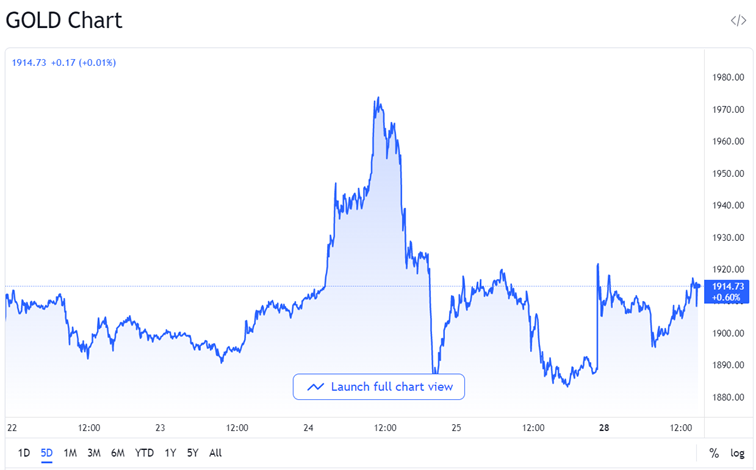Click the date 28 on time axis
Screen dimensions: 756x470
(603, 428)
